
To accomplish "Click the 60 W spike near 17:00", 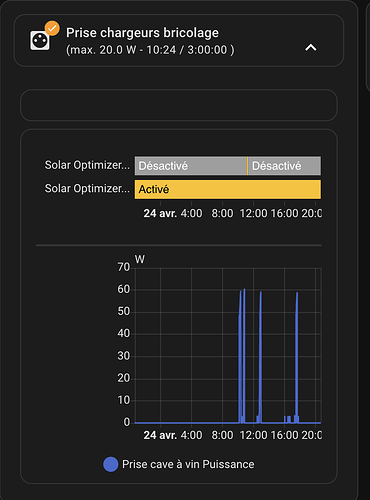I will pyautogui.click(x=297, y=357).
